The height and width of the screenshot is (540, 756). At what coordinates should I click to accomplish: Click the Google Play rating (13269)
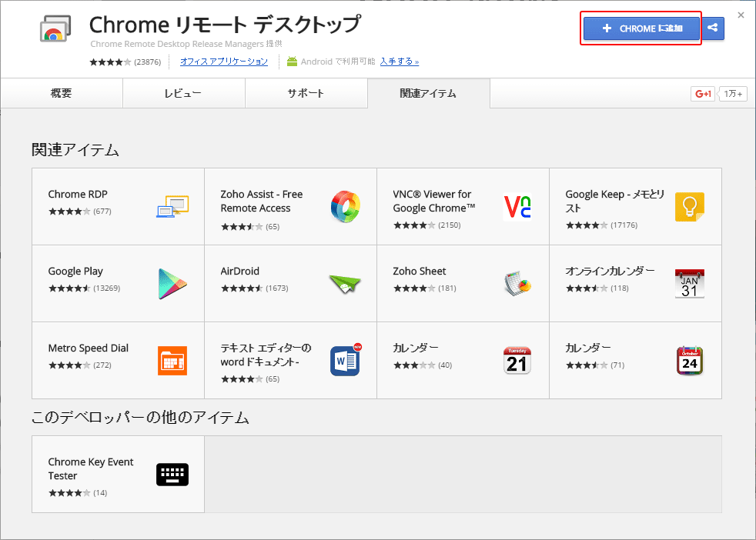84,288
